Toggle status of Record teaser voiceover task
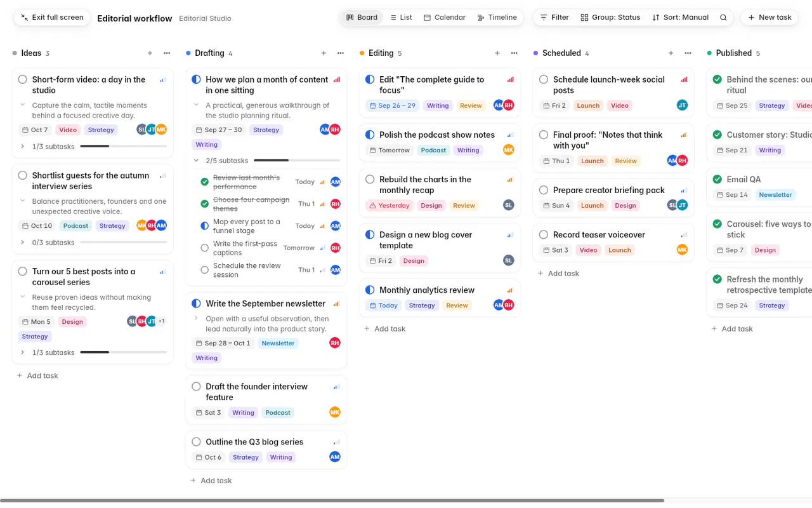 544,234
